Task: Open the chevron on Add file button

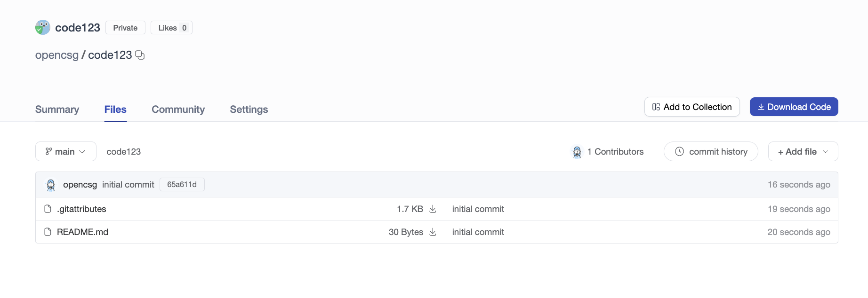Action: [x=825, y=151]
